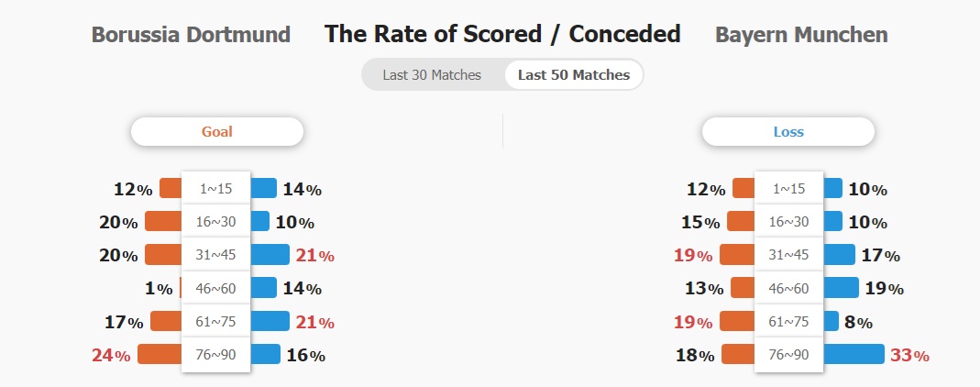This screenshot has width=980, height=387.
Task: Click blue 21% bar for 31~45 goals
Action: point(270,254)
